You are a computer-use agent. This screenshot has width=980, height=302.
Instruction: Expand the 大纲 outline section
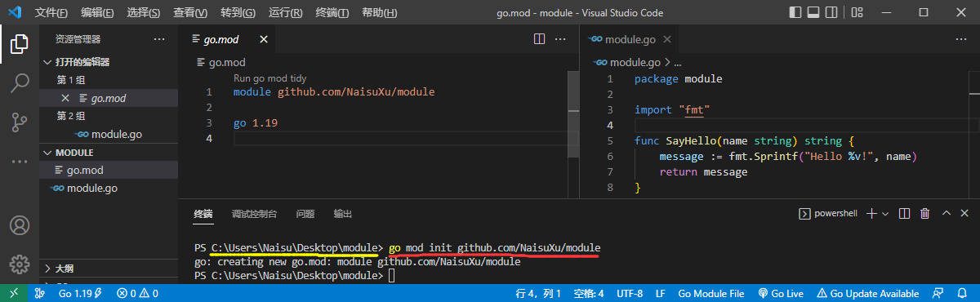point(109,268)
